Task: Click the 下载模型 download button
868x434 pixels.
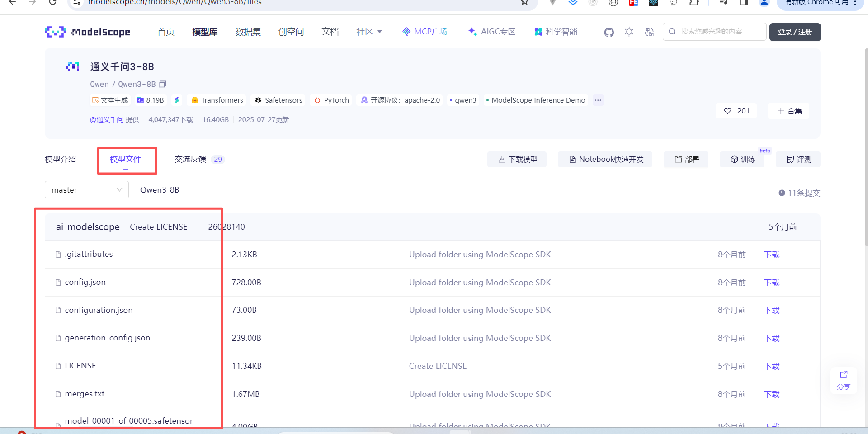Action: tap(517, 159)
